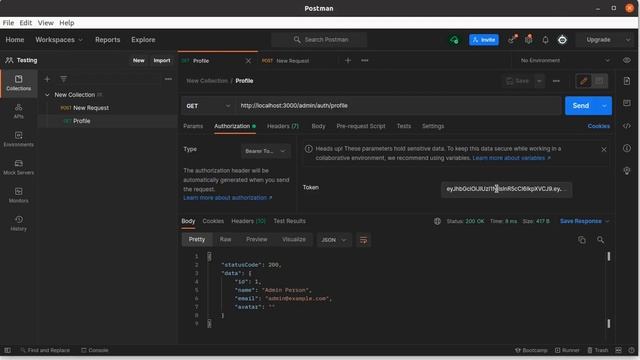The image size is (640, 360).
Task: Toggle line wrap in response viewer
Action: pyautogui.click(x=363, y=240)
